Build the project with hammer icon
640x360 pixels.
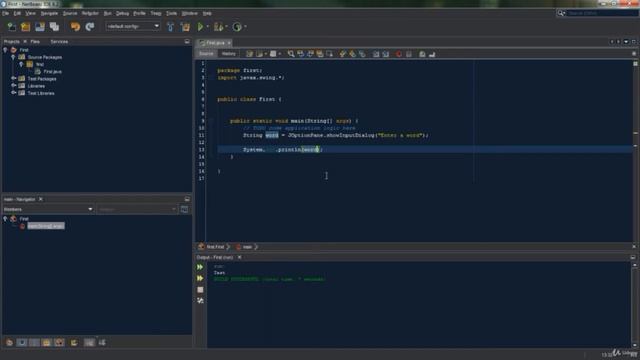pyautogui.click(x=171, y=27)
